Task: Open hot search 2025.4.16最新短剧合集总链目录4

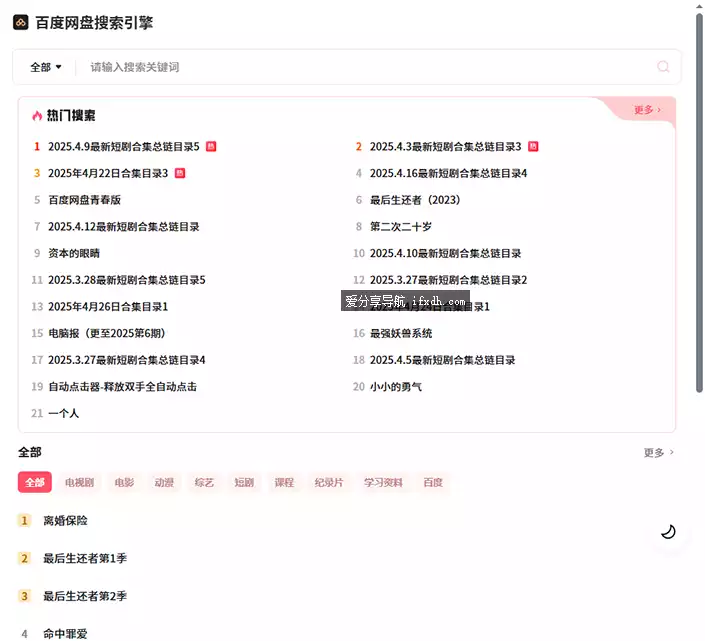Action: coord(448,173)
